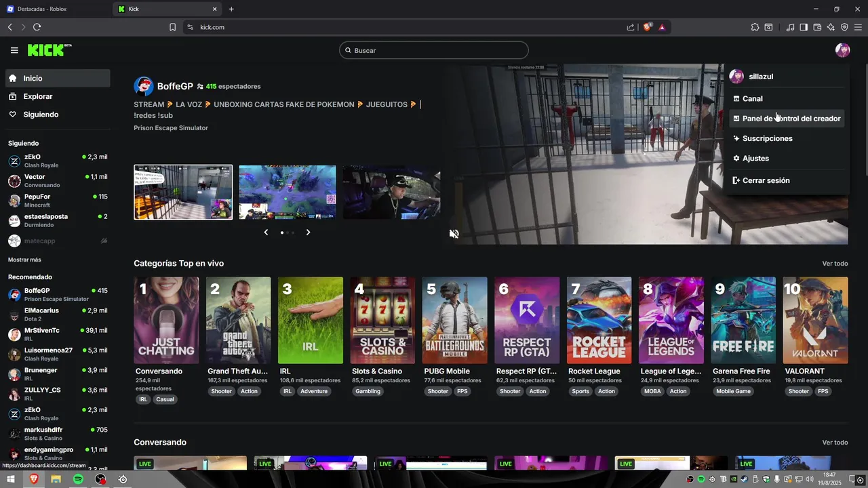The image size is (868, 488).
Task: Open Ajustes from profile menu
Action: pos(787,158)
